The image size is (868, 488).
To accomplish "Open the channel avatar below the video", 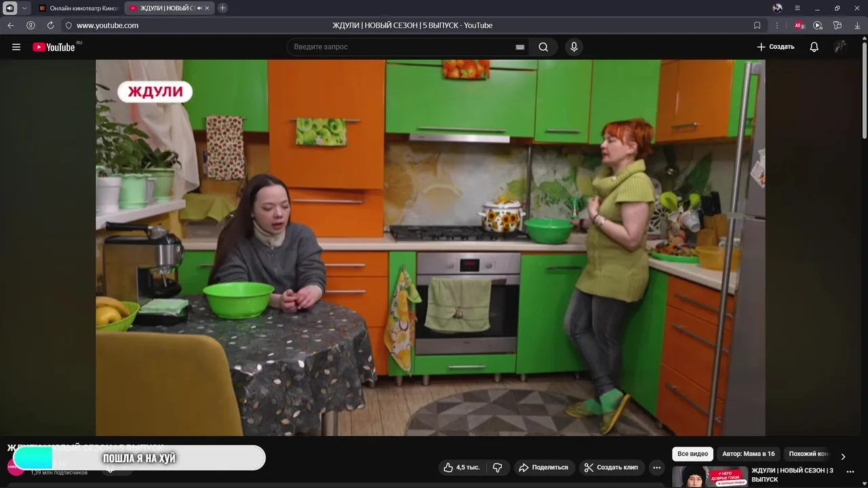I will (x=15, y=467).
